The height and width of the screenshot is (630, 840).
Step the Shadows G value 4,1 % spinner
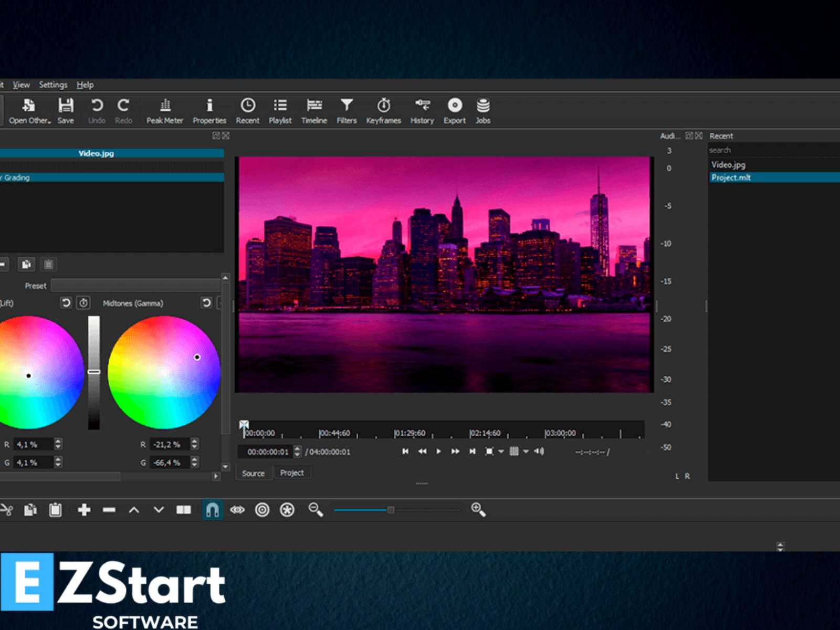coord(58,462)
